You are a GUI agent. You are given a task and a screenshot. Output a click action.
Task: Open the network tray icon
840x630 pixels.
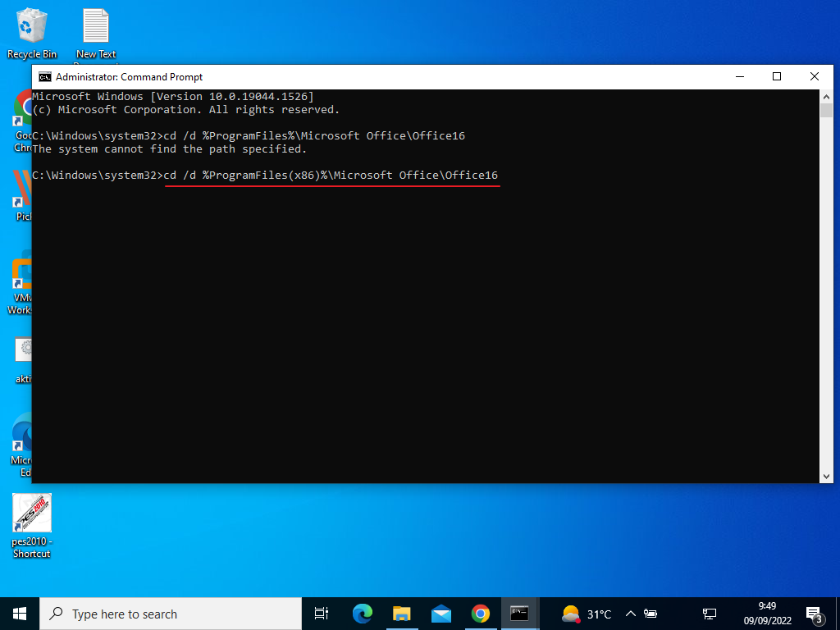click(x=710, y=614)
